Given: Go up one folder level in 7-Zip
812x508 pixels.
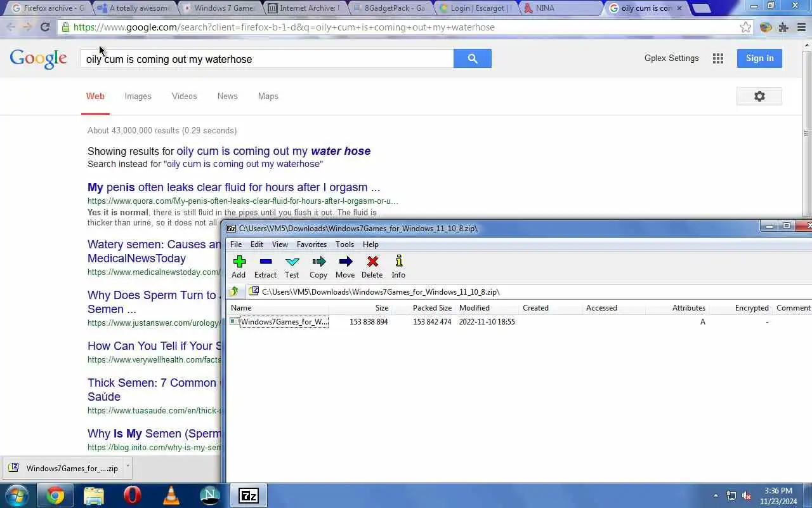Looking at the screenshot, I should (234, 291).
